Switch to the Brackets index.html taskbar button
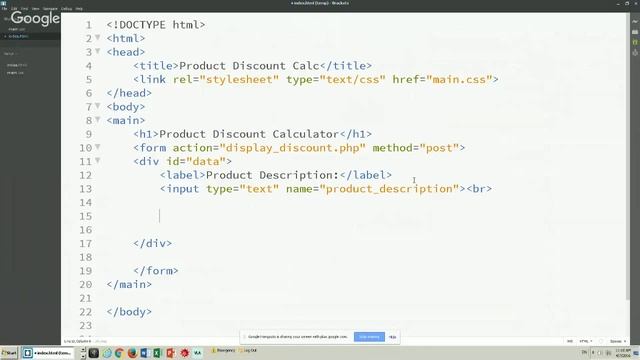Screen dimensions: 640x360 48,353
